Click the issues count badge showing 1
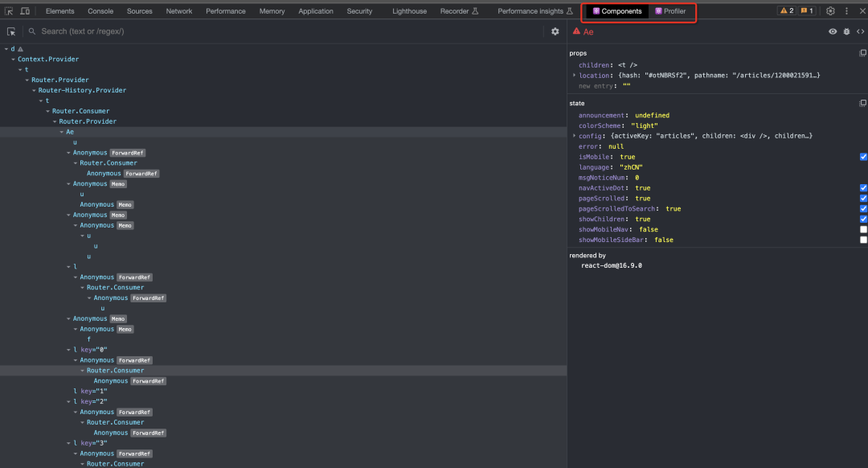Image resolution: width=868 pixels, height=468 pixels. [x=807, y=11]
